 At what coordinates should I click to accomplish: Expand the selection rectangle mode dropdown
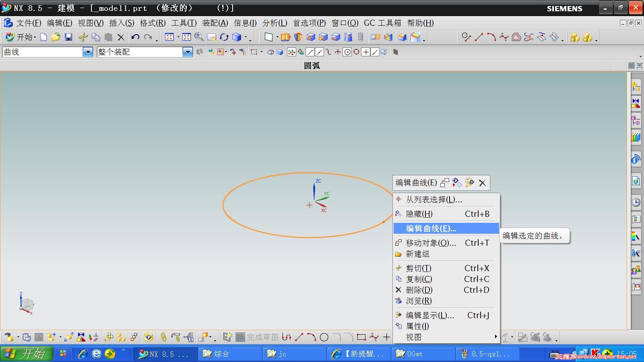point(261,52)
